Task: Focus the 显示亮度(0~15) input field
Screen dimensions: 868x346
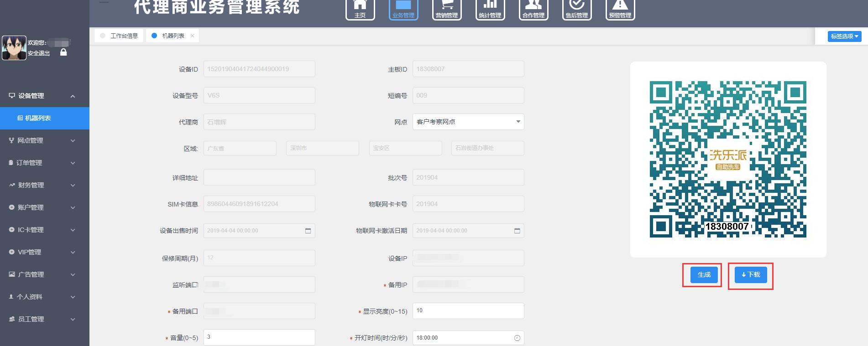Action: point(468,311)
